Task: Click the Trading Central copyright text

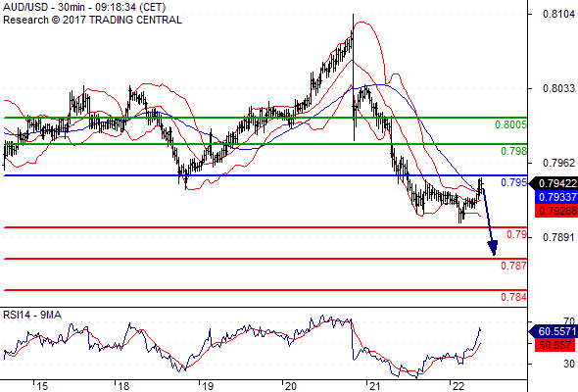Action: click(92, 20)
